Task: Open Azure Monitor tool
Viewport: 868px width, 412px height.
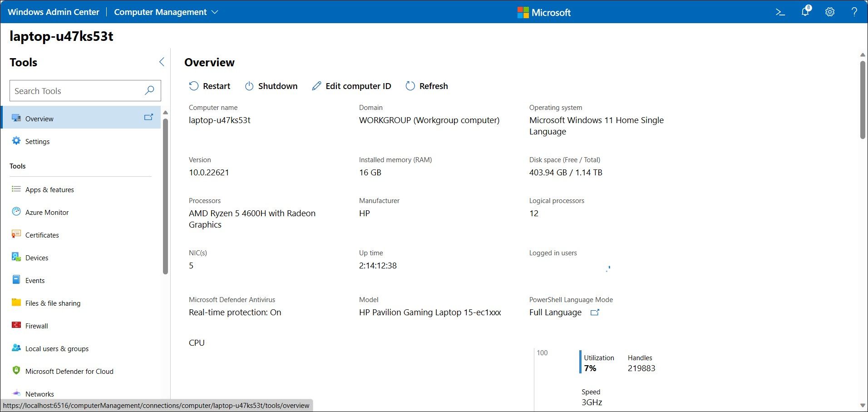Action: click(x=46, y=212)
